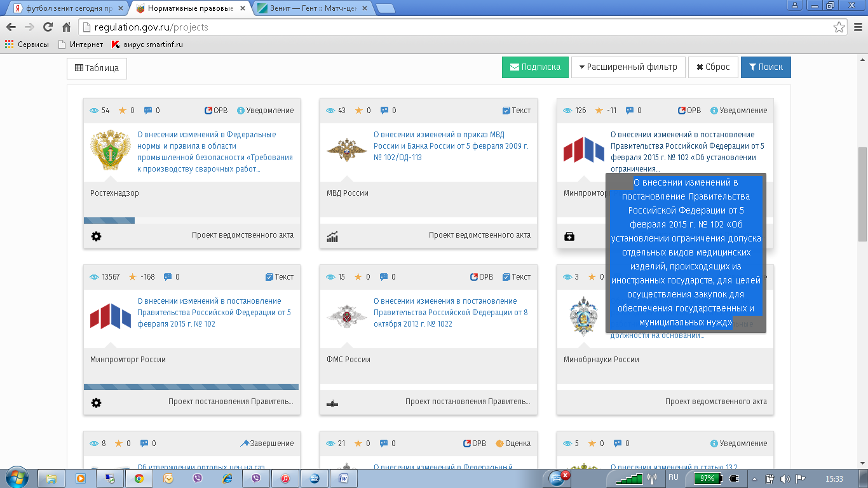Click the Завершение badge on the card with 8 views
Image resolution: width=868 pixels, height=488 pixels.
pyautogui.click(x=267, y=444)
